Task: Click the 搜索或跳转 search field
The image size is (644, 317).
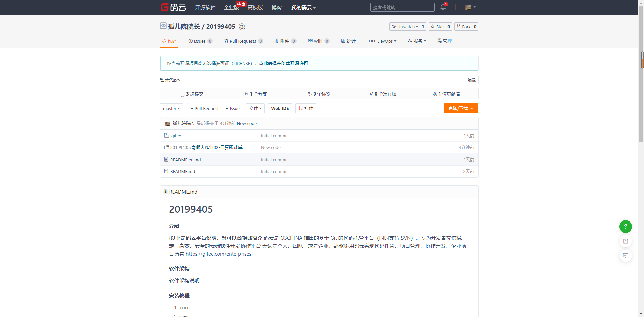Action: (x=402, y=7)
